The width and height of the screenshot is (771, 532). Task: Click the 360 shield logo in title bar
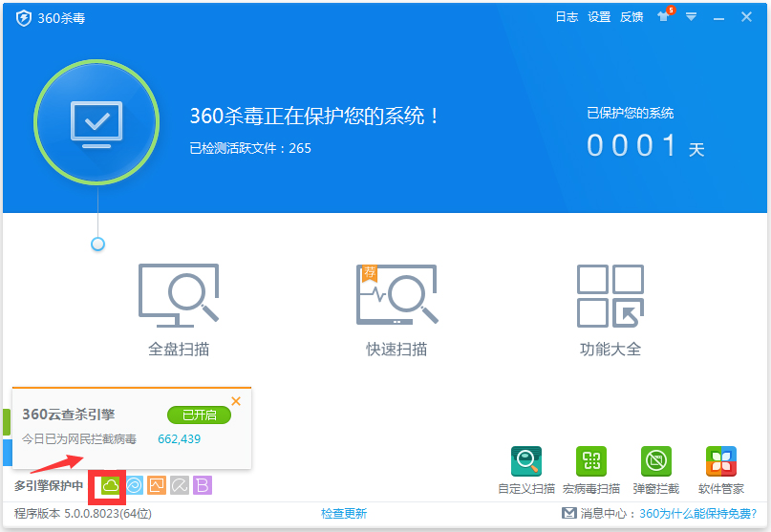tap(23, 18)
